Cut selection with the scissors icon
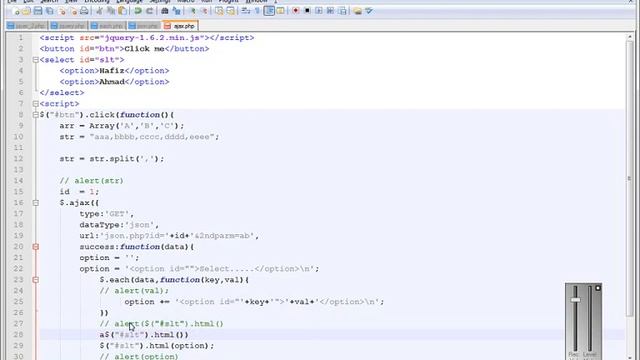 point(99,11)
